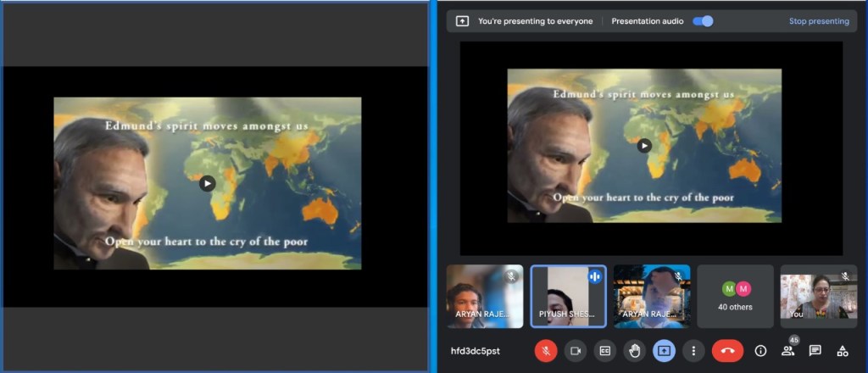Show the people list with 45 badge
868x373 pixels.
pyautogui.click(x=787, y=350)
